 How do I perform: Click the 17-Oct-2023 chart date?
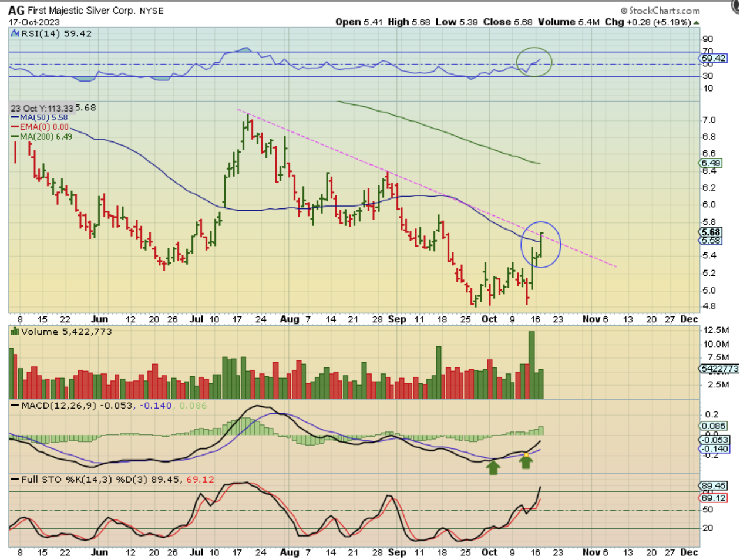pyautogui.click(x=34, y=22)
